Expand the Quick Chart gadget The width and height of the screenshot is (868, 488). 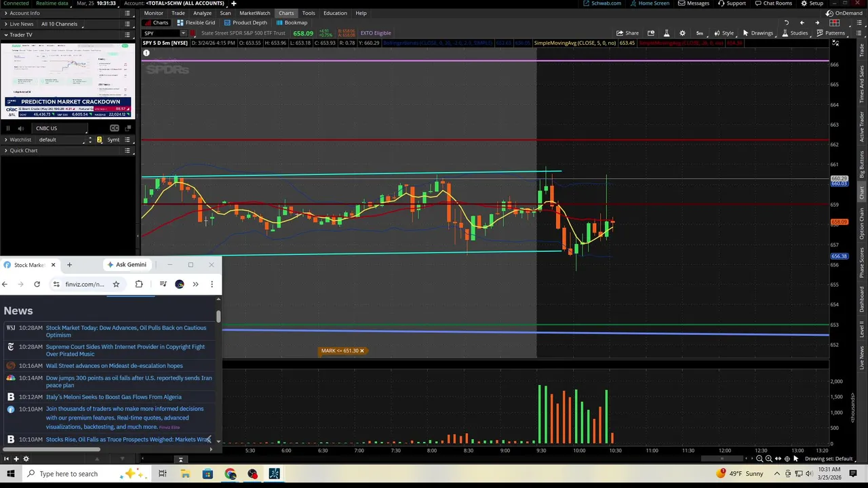tap(5, 150)
